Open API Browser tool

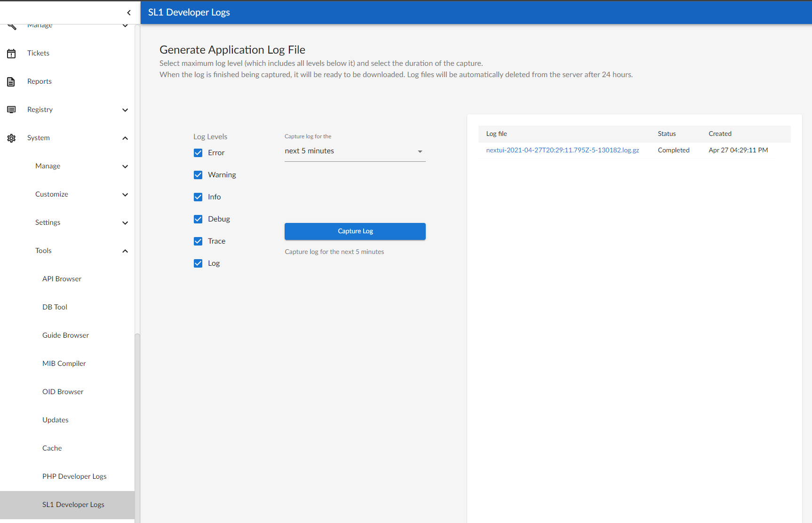(62, 279)
